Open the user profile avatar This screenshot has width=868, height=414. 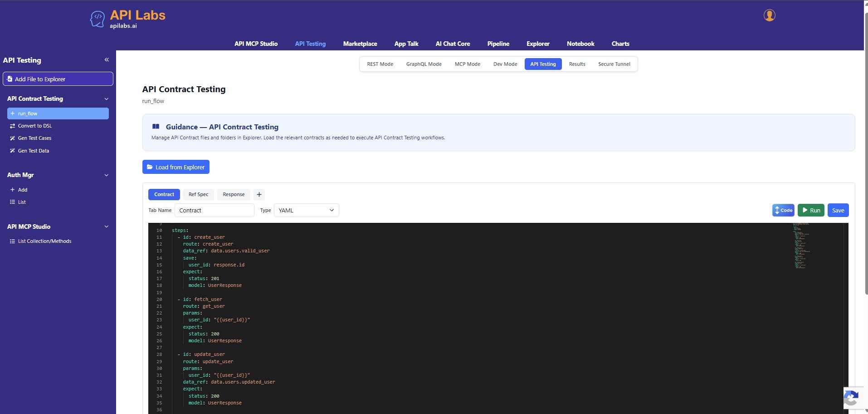[769, 15]
